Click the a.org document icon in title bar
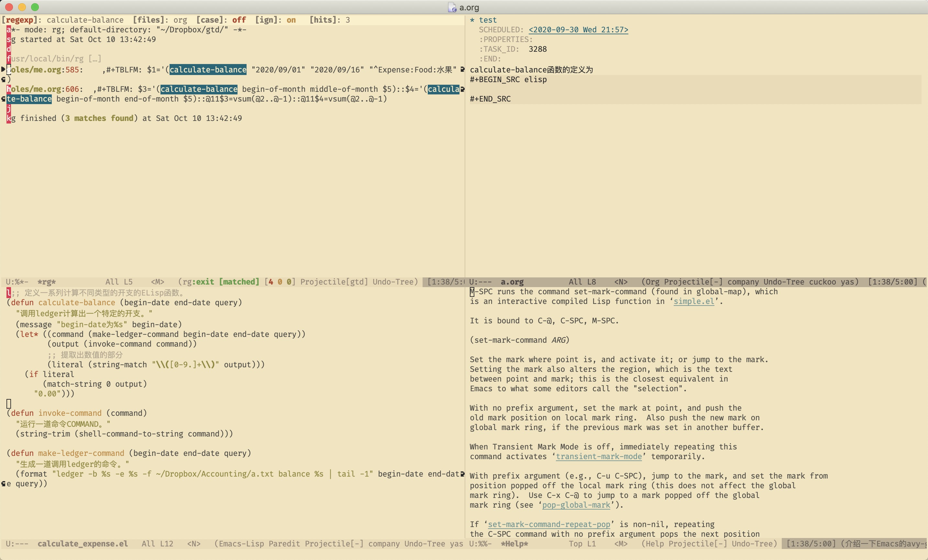The height and width of the screenshot is (560, 928). [452, 7]
